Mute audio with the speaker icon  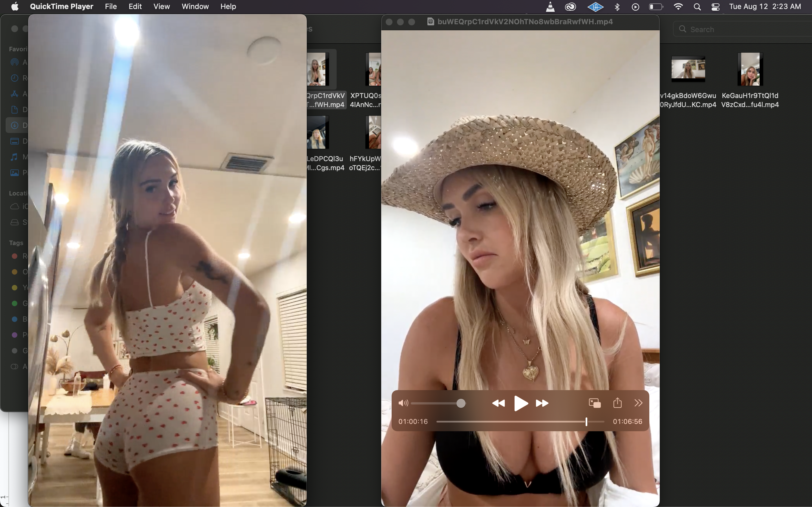(x=403, y=403)
